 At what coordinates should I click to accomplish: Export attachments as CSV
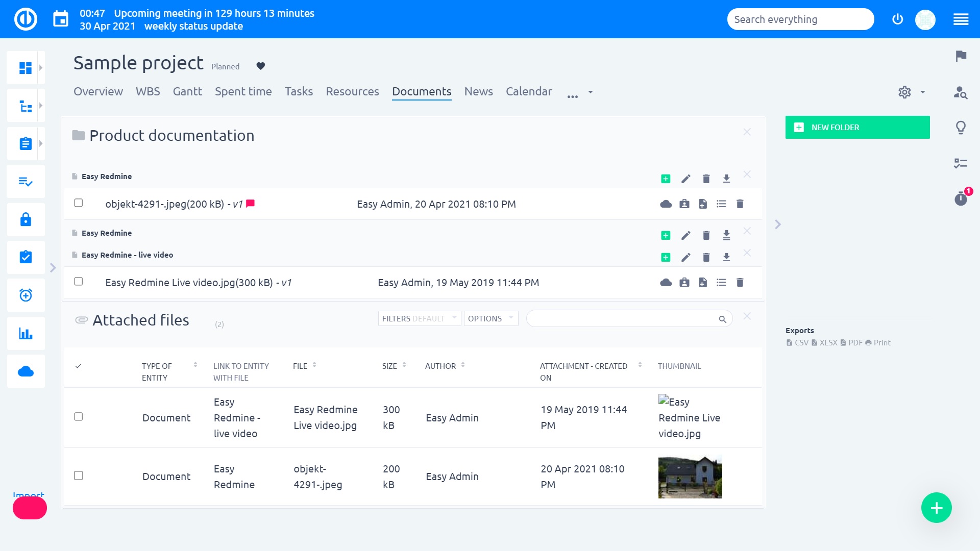797,343
